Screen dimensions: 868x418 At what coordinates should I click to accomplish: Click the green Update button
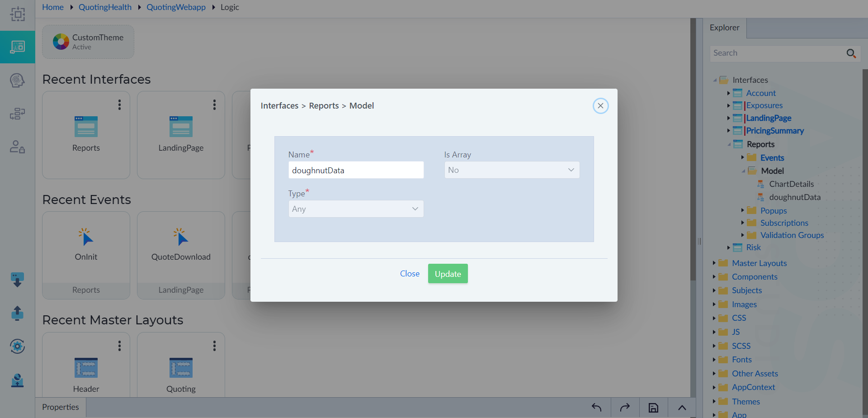point(448,274)
